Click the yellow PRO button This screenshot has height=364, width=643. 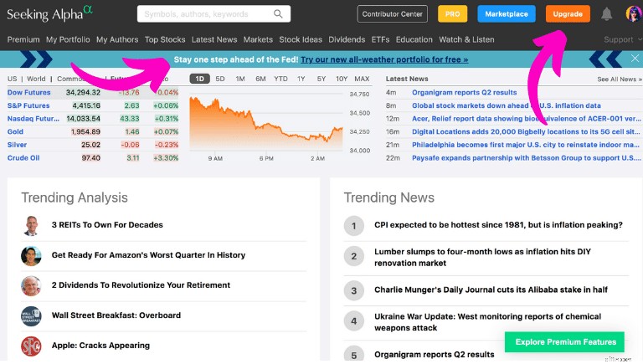[452, 14]
